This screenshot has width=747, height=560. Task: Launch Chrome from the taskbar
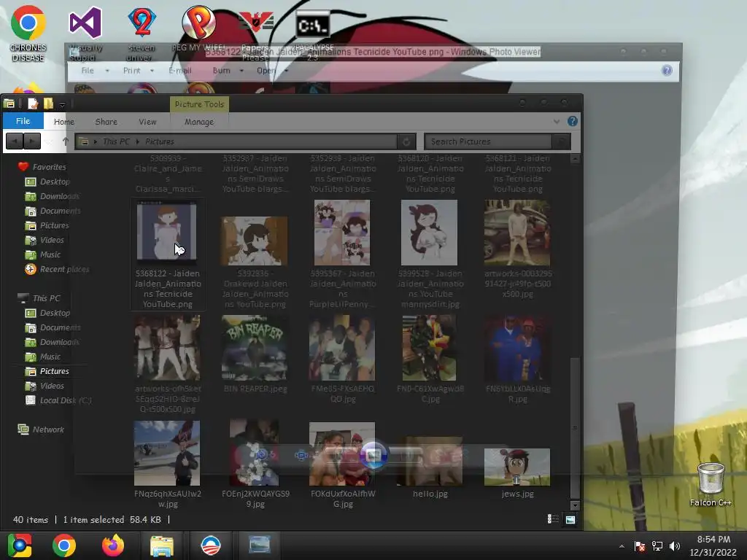click(x=64, y=545)
